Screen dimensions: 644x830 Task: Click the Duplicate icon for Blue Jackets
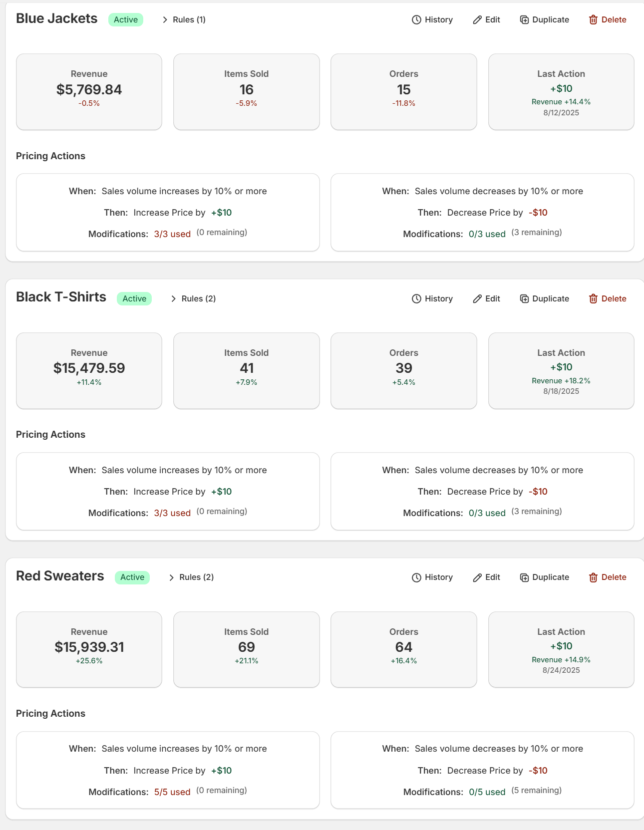(524, 19)
